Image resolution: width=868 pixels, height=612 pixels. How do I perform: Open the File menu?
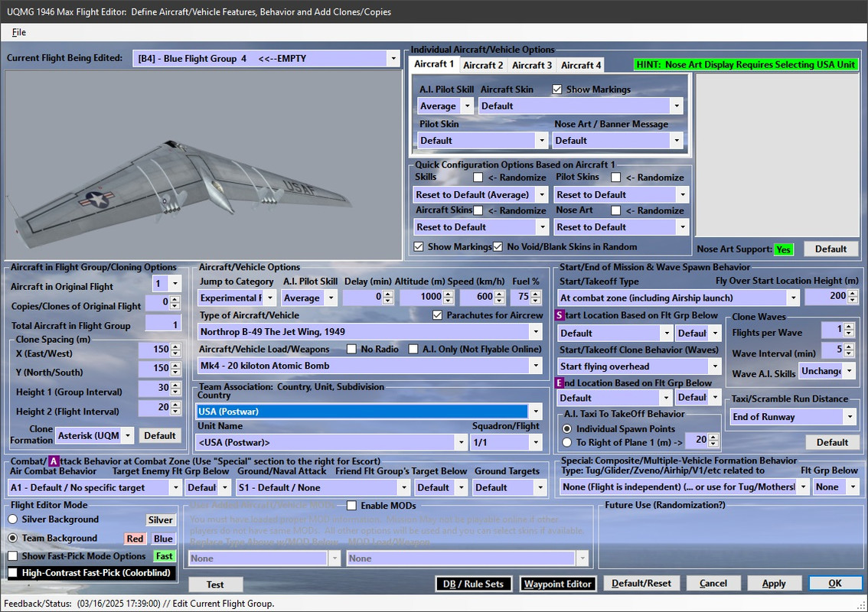pyautogui.click(x=19, y=32)
